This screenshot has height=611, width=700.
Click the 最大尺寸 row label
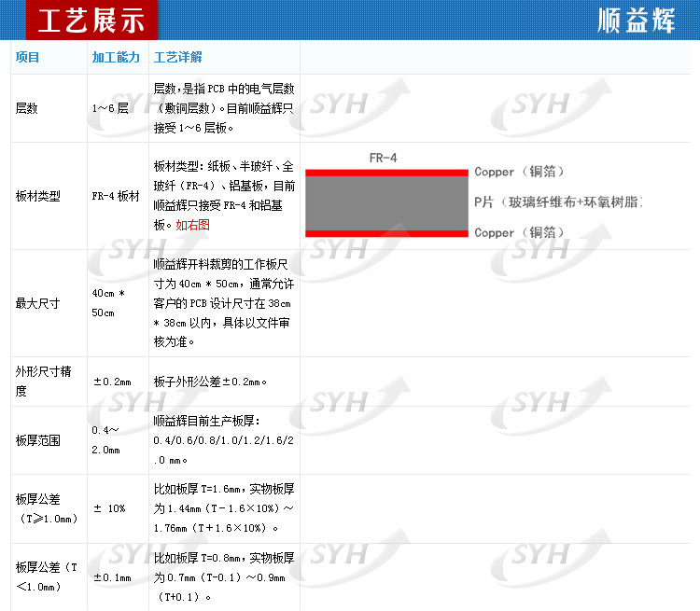pos(37,303)
